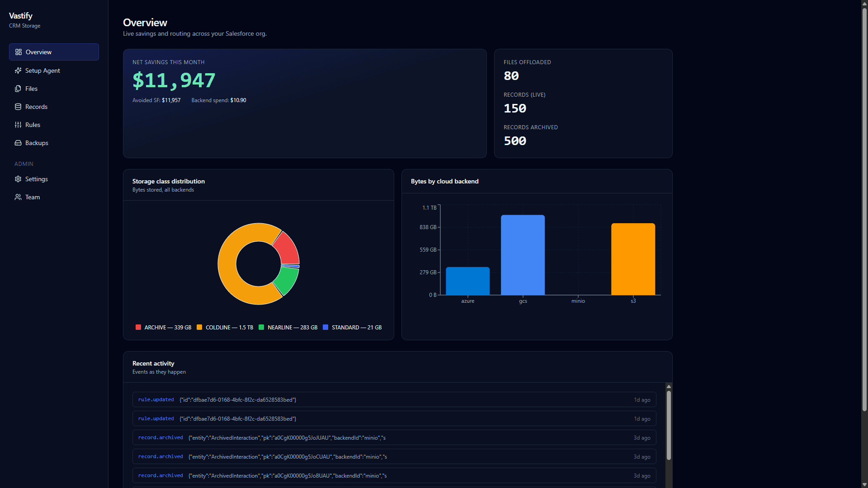Viewport: 868px width, 488px height.
Task: Click the Recent activity scrollbar up arrow
Action: [669, 386]
